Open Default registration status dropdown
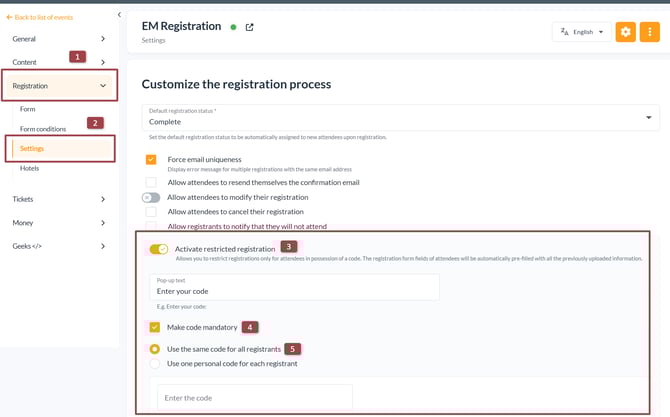This screenshot has height=417, width=670. click(x=400, y=118)
